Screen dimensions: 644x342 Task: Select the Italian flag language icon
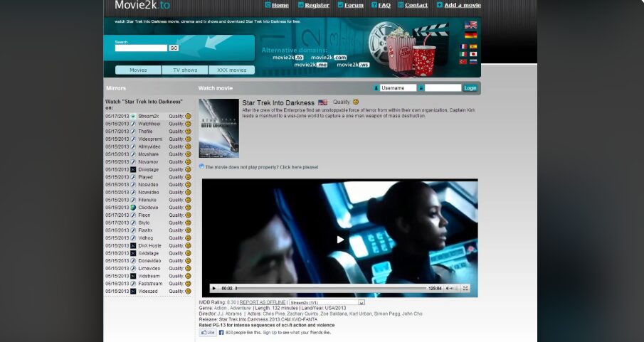(463, 54)
